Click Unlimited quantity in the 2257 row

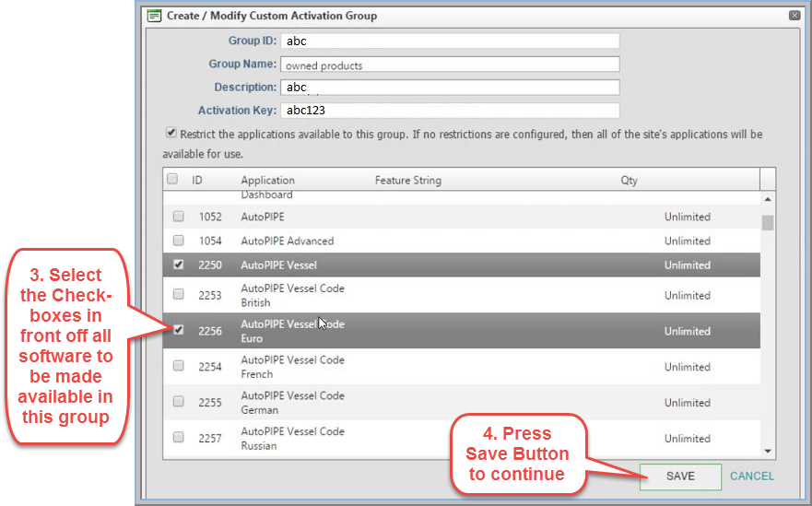tap(688, 438)
